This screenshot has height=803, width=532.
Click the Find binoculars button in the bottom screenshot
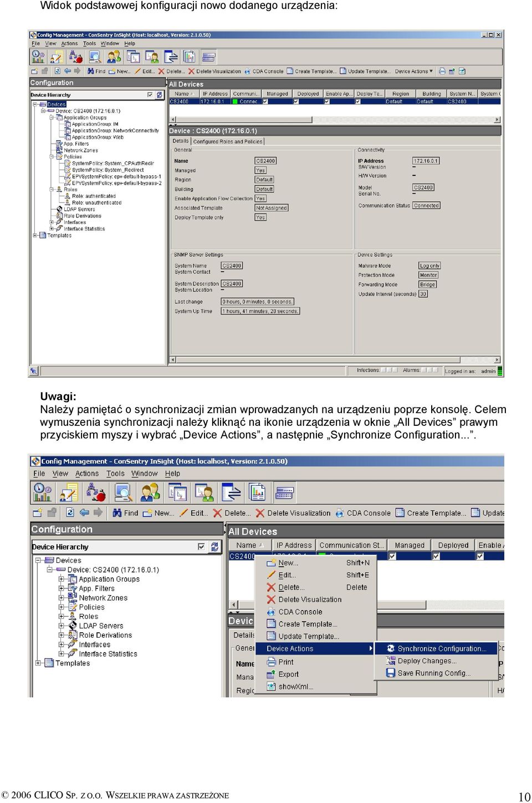(x=125, y=513)
